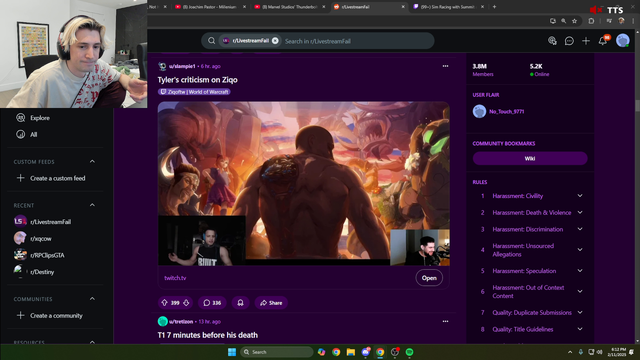This screenshot has width=640, height=360.
Task: Collapse the Custom Feeds section
Action: click(92, 162)
